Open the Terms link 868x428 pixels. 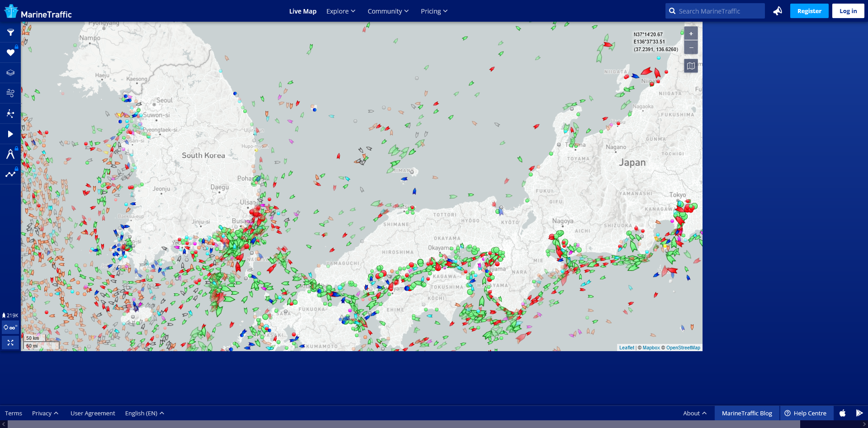14,413
